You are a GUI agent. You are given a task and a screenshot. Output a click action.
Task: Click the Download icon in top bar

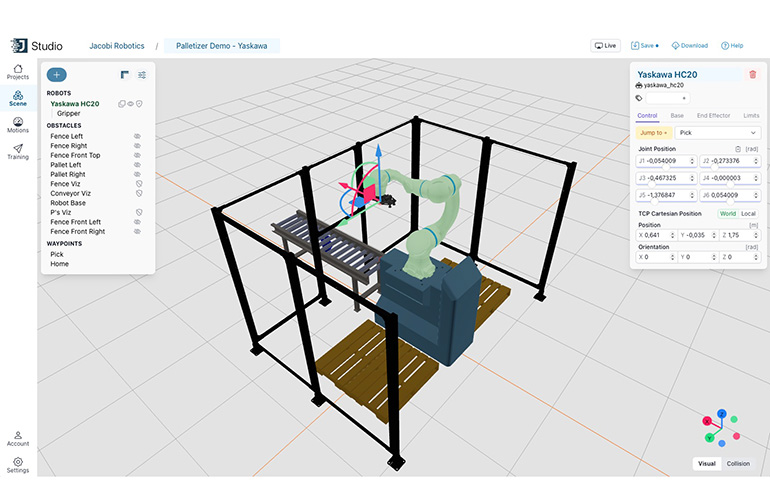[x=689, y=46]
